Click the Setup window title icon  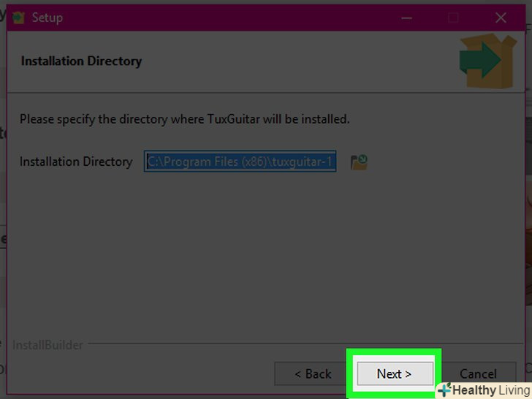coord(18,18)
